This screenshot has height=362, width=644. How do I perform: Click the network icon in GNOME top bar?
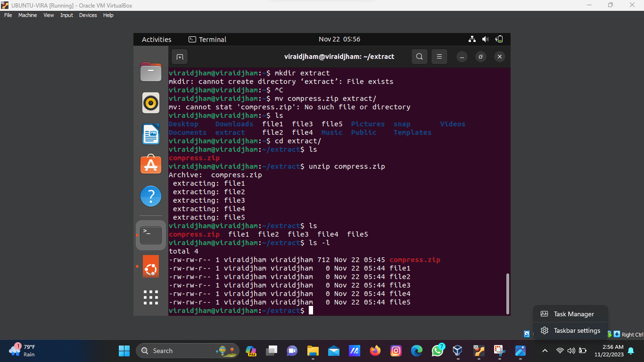click(472, 39)
